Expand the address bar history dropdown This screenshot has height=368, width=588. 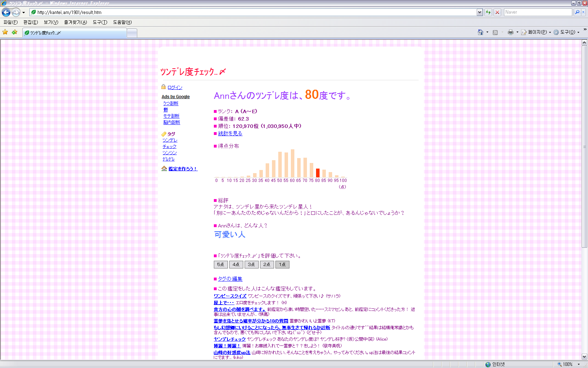pos(479,12)
